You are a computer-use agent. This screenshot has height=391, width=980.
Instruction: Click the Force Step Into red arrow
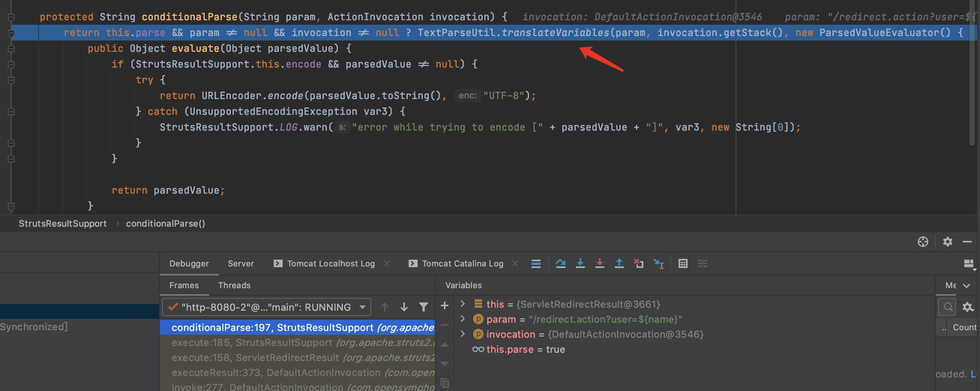[x=599, y=263]
